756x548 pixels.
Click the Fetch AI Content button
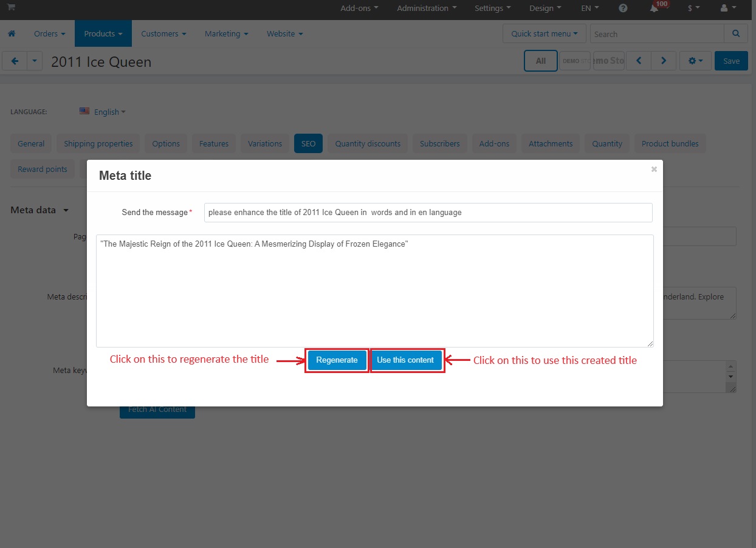click(x=157, y=412)
